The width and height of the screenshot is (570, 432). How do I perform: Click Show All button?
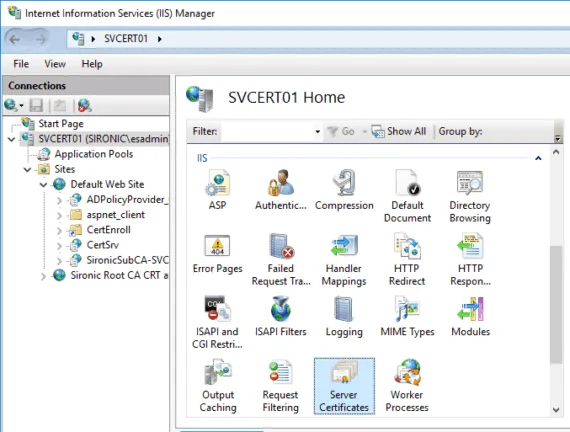pos(399,131)
